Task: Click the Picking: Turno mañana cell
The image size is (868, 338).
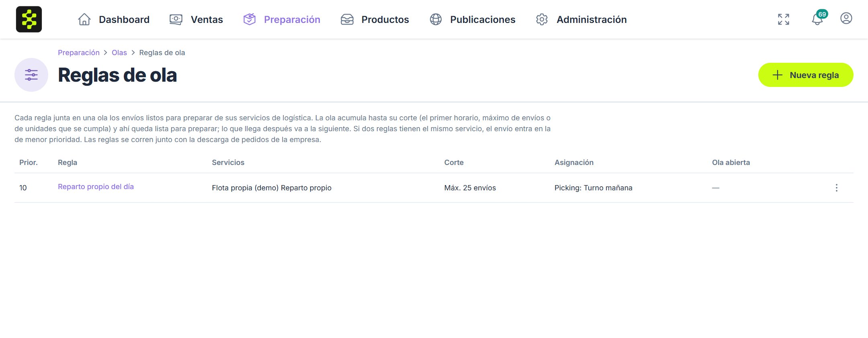Action: (x=594, y=188)
